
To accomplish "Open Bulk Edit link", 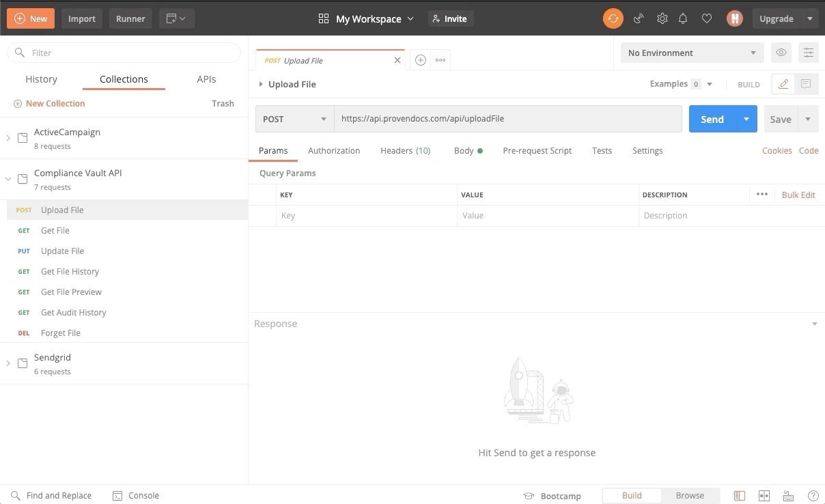I will click(798, 195).
